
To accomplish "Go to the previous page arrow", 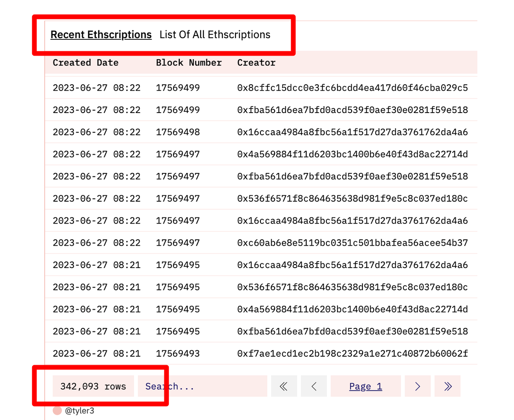I will tap(314, 386).
